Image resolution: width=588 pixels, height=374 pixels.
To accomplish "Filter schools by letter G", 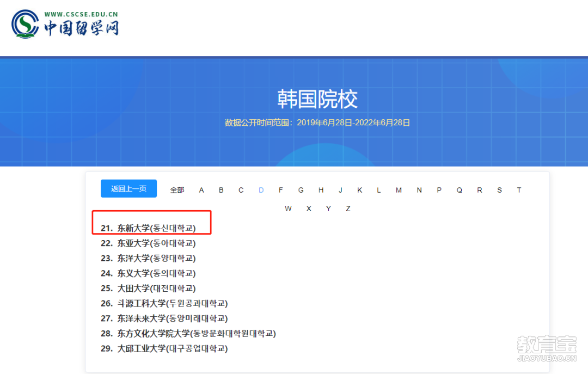I will 301,190.
